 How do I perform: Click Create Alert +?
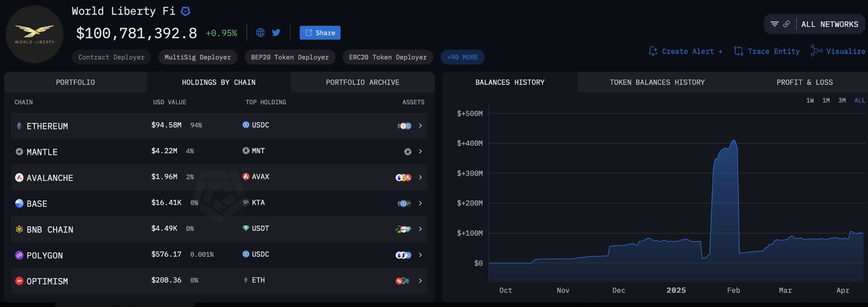[686, 51]
